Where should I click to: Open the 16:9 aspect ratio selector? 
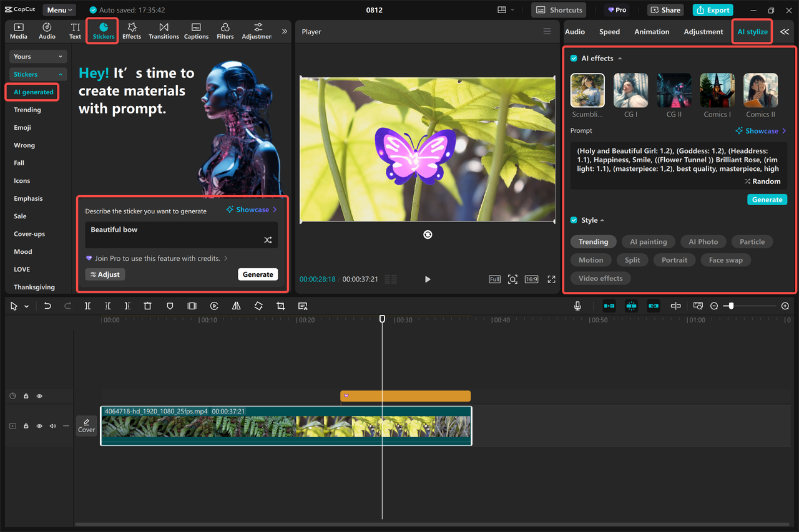tap(531, 279)
